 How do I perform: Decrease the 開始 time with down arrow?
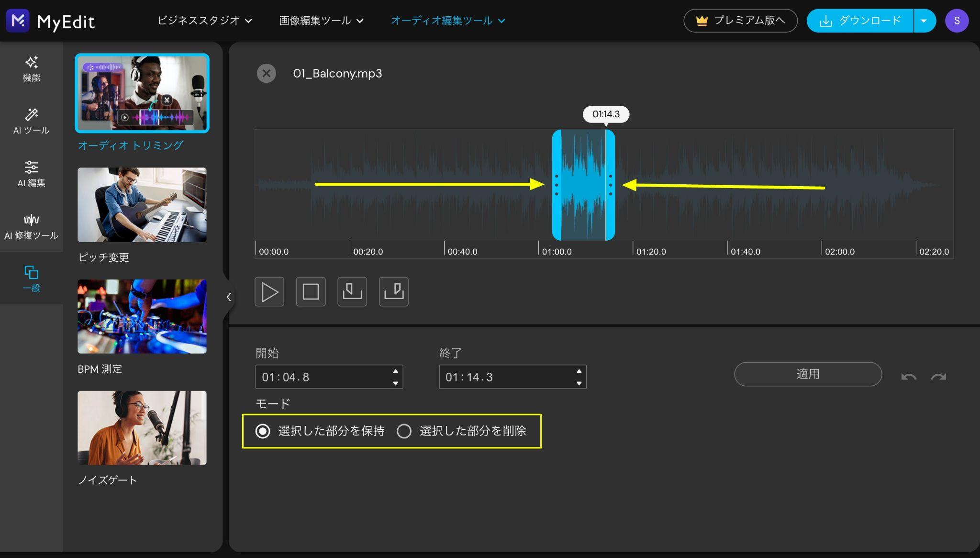pos(395,383)
